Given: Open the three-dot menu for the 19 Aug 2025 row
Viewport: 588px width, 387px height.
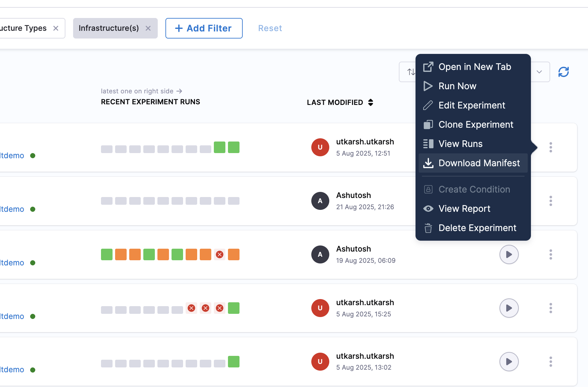Looking at the screenshot, I should coord(550,254).
